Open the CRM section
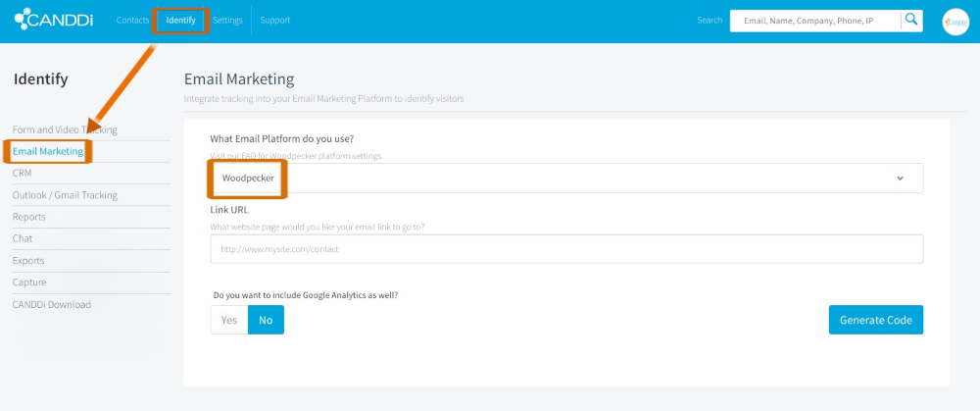 click(x=22, y=173)
